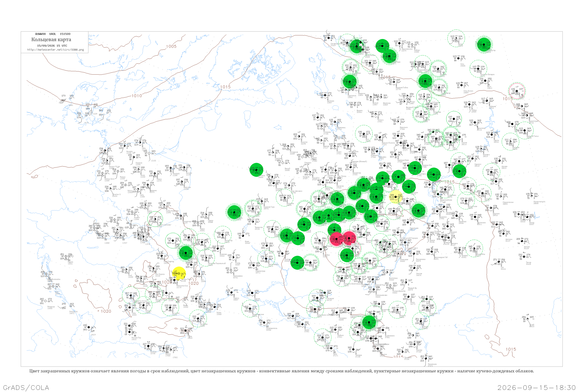This screenshot has height=392, width=588.
Task: Open the meteocenter.net UUWW.png link
Action: click(55, 50)
